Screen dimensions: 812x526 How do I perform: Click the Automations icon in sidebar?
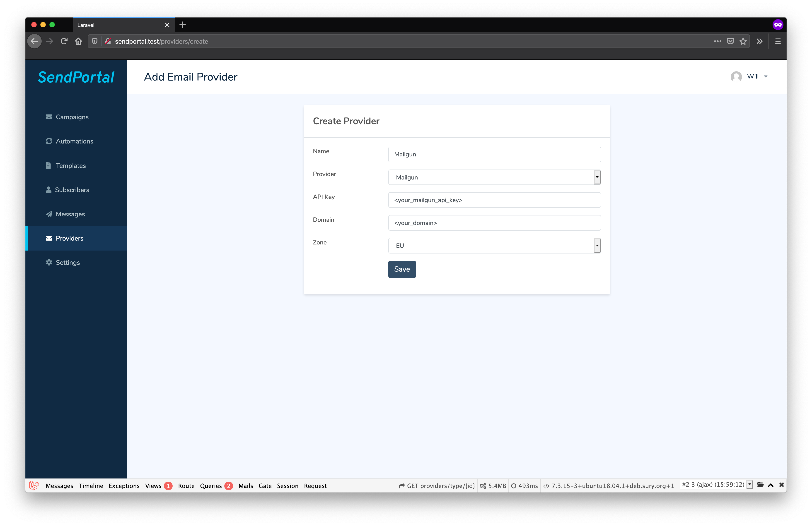(x=49, y=141)
